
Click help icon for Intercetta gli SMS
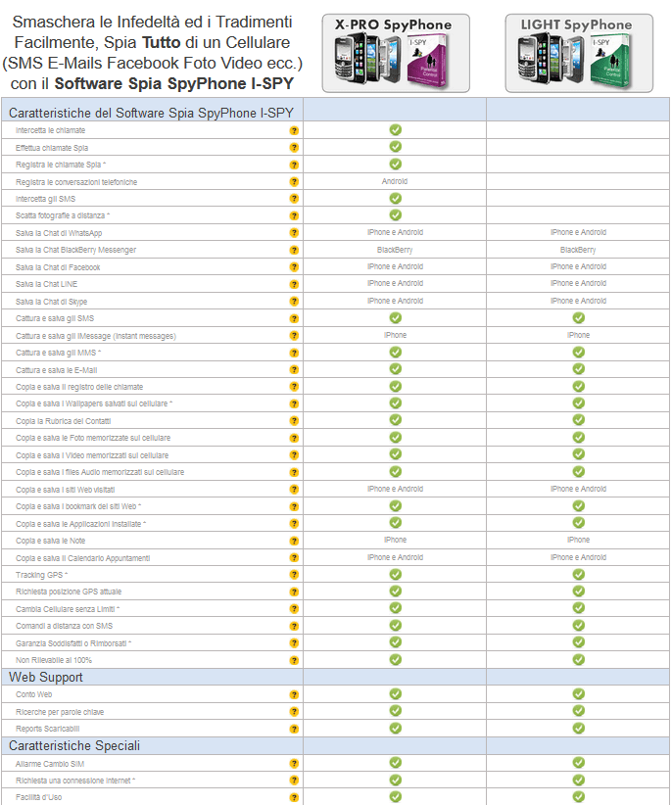(294, 199)
